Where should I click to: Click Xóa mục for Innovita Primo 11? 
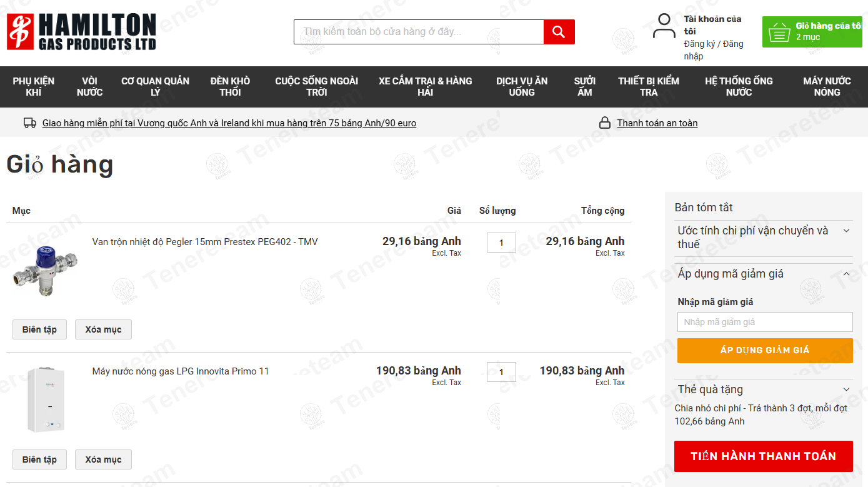click(x=104, y=459)
